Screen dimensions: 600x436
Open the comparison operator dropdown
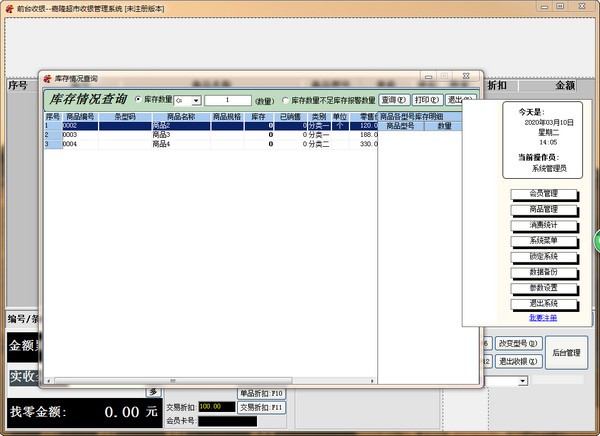[x=187, y=100]
